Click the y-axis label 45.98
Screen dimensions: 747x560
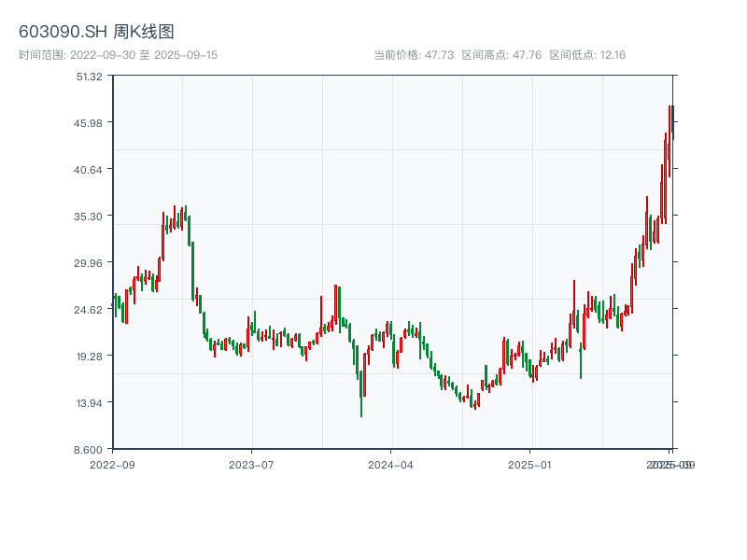[88, 123]
